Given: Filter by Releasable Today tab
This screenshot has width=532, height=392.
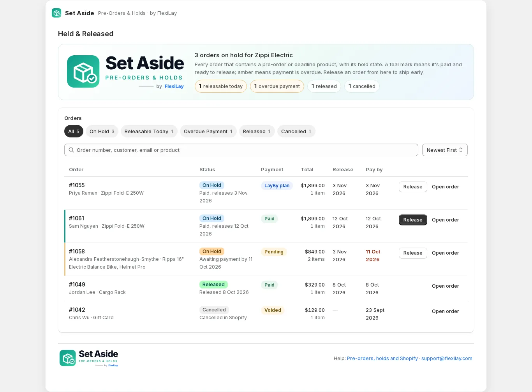Looking at the screenshot, I should click(x=149, y=131).
